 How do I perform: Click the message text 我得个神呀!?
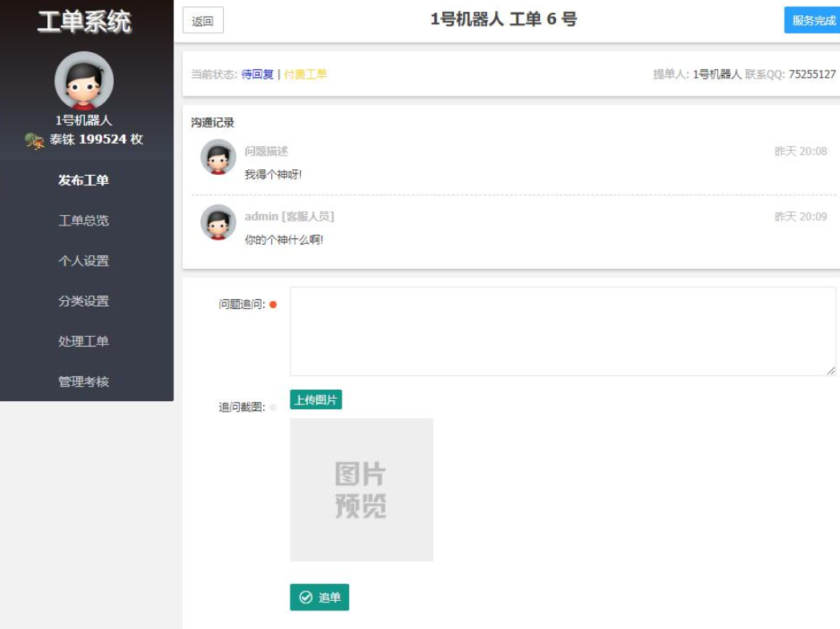[274, 175]
